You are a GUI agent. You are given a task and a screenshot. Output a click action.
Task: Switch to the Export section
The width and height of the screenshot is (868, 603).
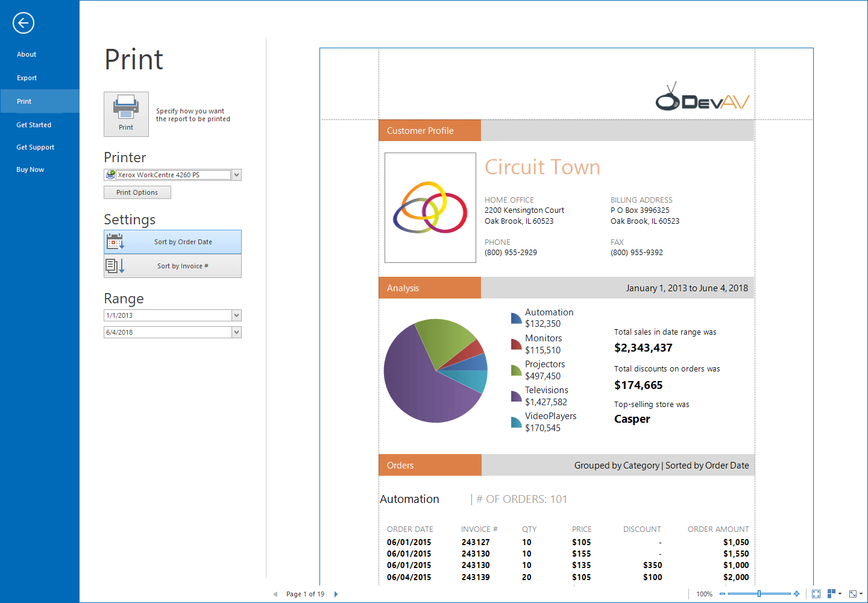coord(27,77)
